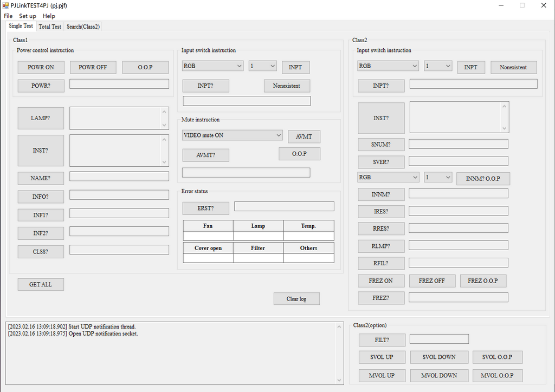Click the SNUM? button

tap(381, 144)
